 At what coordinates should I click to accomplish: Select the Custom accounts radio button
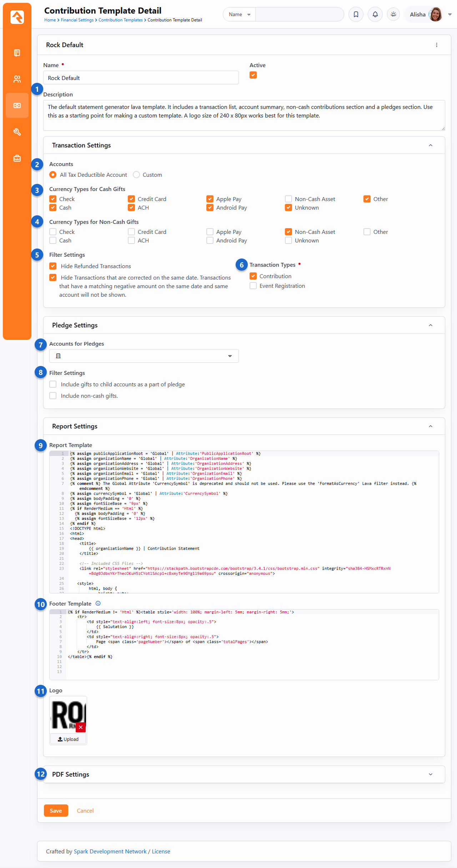click(136, 175)
